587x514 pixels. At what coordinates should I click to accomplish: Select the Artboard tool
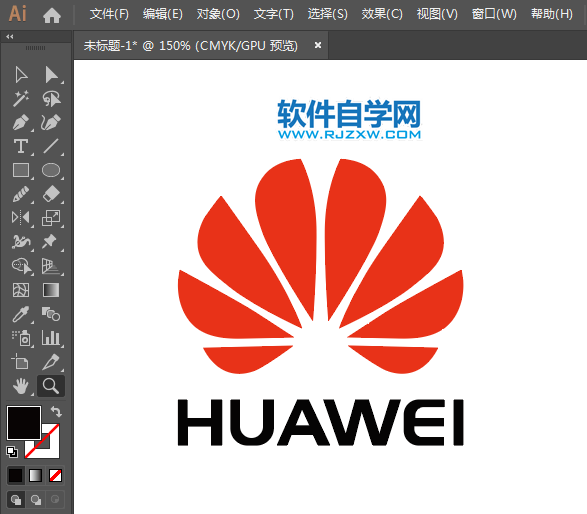point(20,362)
